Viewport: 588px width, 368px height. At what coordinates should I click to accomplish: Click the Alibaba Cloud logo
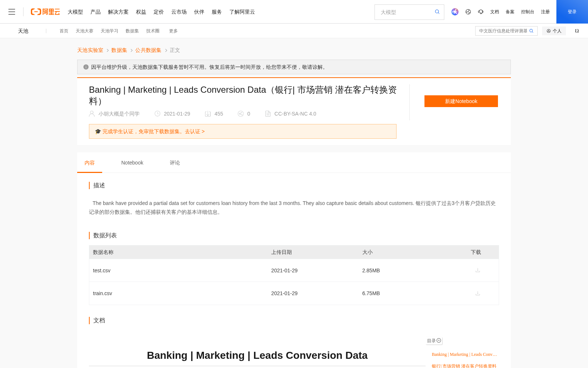(x=45, y=12)
